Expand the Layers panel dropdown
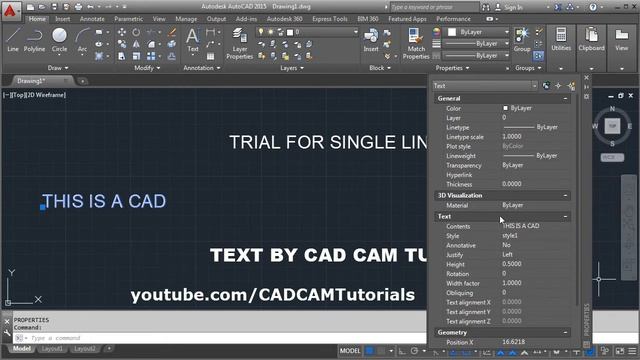This screenshot has height=360, width=640. (x=292, y=68)
